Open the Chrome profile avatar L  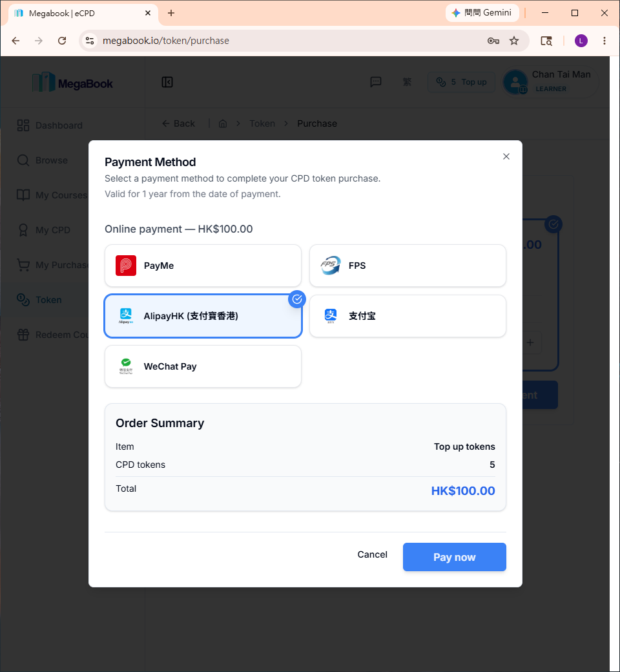click(581, 41)
